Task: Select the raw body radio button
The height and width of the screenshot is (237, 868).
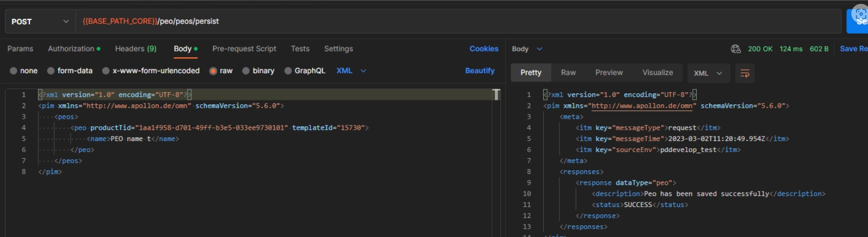Action: click(x=213, y=70)
